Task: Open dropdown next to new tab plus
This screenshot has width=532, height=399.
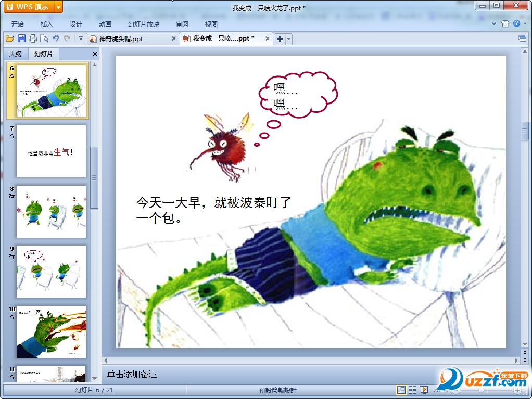Action: pyautogui.click(x=289, y=40)
